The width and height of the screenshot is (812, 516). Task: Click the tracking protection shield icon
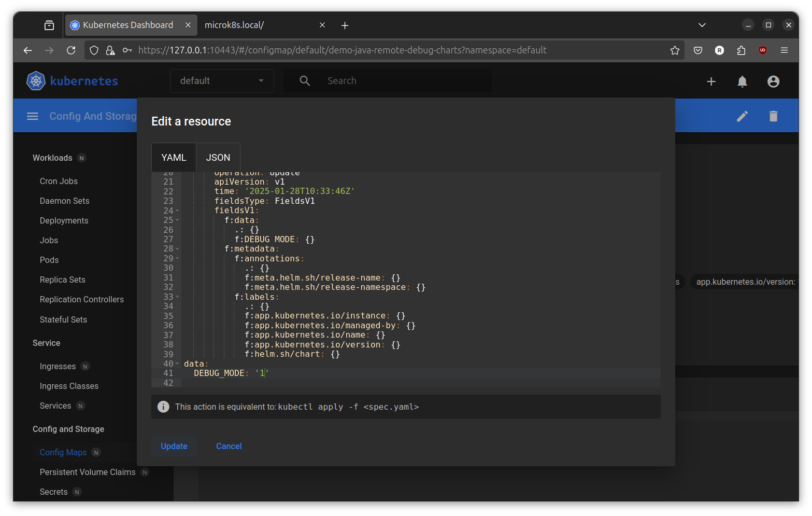click(94, 50)
